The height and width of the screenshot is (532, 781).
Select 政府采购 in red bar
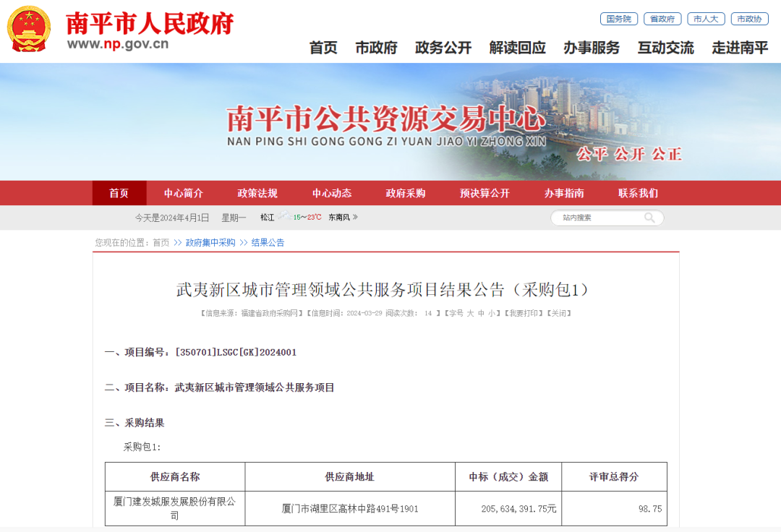click(406, 193)
